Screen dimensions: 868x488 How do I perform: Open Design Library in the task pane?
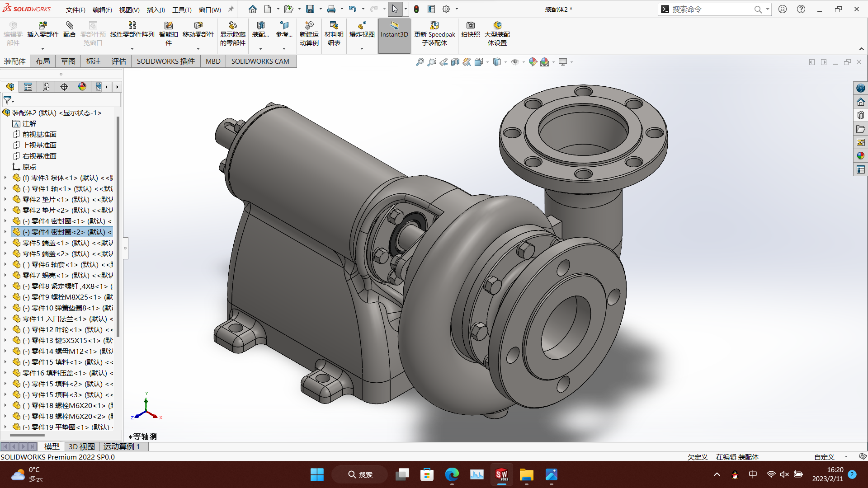(861, 115)
